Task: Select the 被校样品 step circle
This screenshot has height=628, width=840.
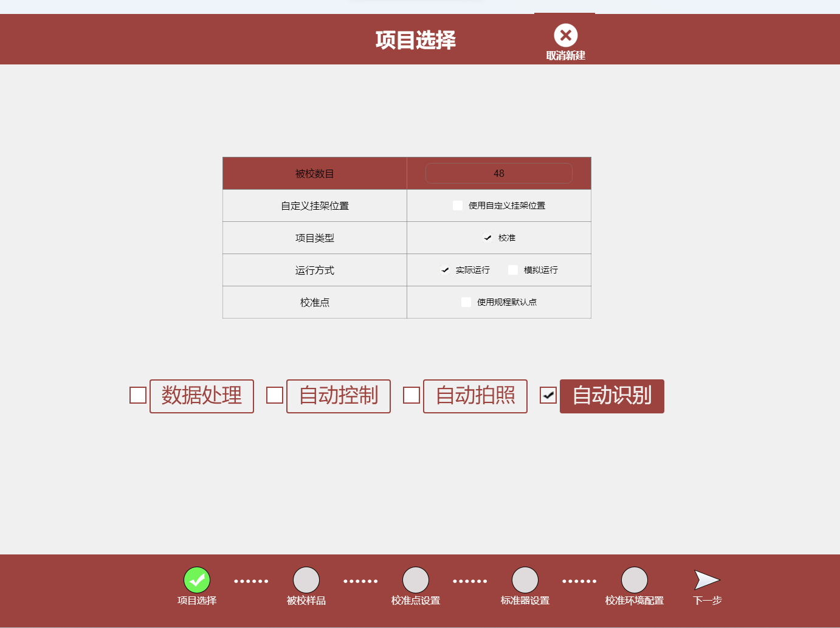Action: (x=306, y=580)
